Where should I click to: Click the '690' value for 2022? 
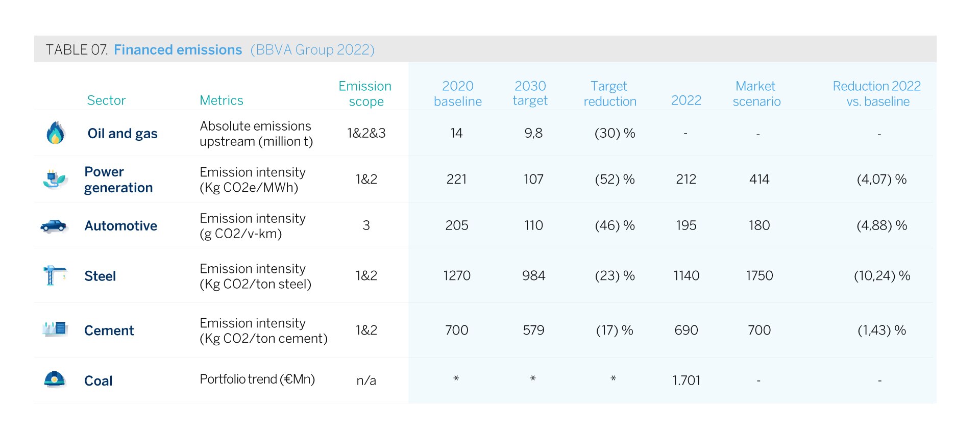686,330
